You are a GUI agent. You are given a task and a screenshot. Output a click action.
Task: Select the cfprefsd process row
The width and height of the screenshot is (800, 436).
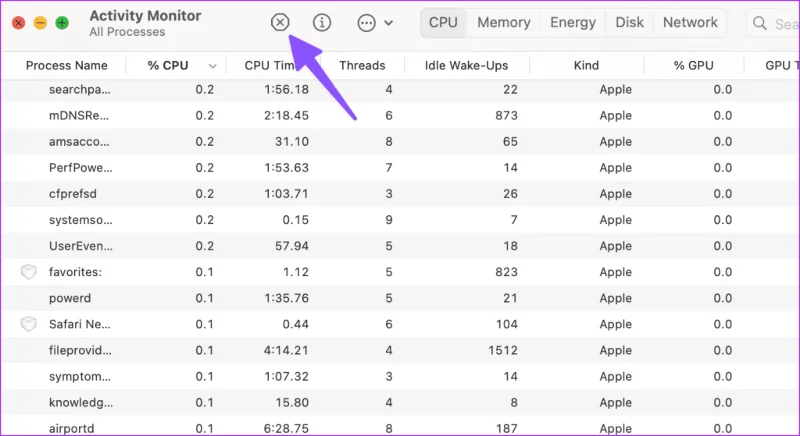(400, 193)
